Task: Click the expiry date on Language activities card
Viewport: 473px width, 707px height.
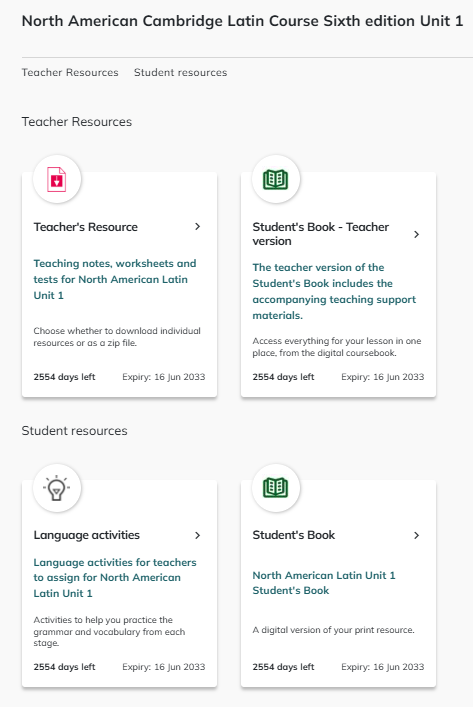Action: pyautogui.click(x=164, y=667)
